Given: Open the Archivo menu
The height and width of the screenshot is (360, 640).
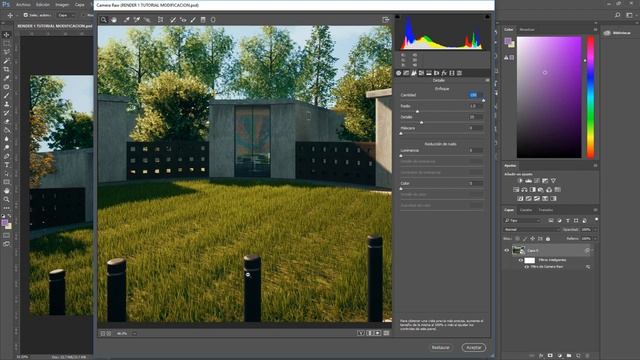Looking at the screenshot, I should coord(23,4).
